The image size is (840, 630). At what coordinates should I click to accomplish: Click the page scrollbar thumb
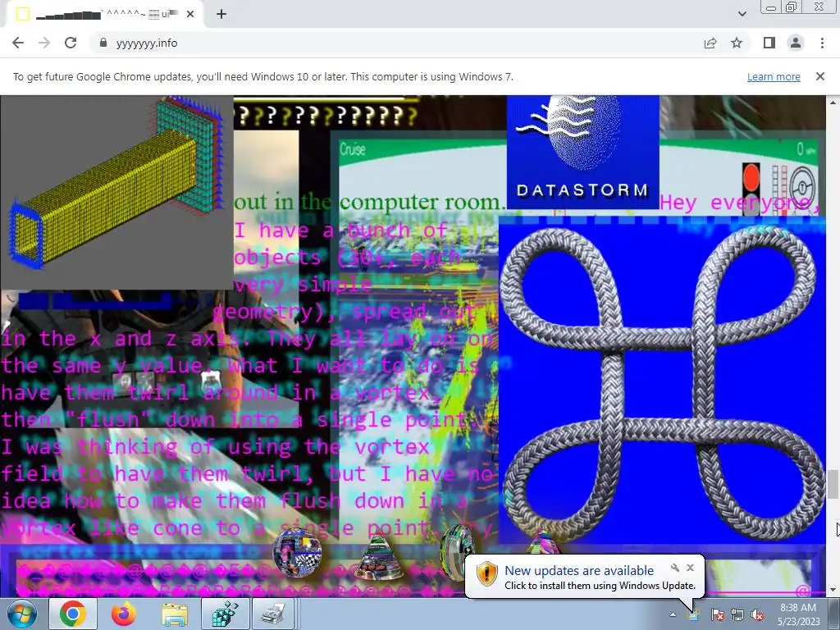833,484
